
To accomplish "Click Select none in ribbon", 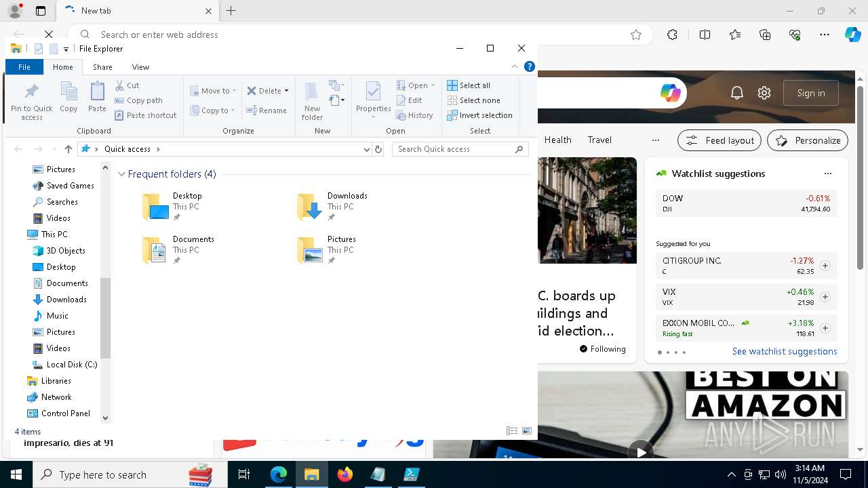I will coord(473,100).
